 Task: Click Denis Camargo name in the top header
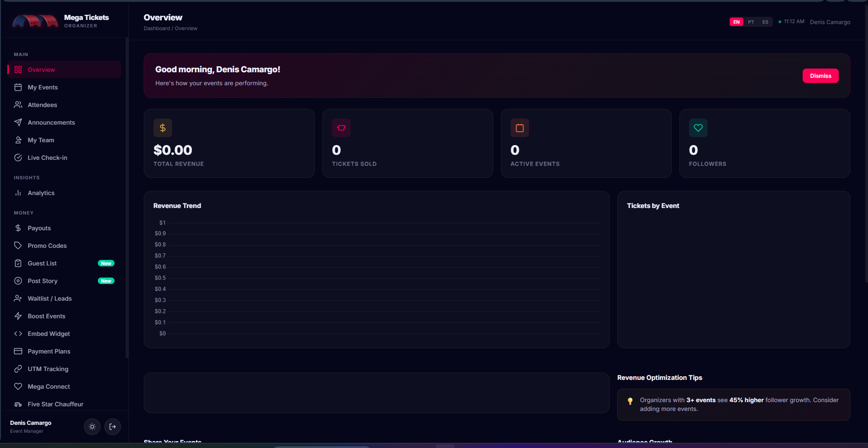pyautogui.click(x=830, y=22)
